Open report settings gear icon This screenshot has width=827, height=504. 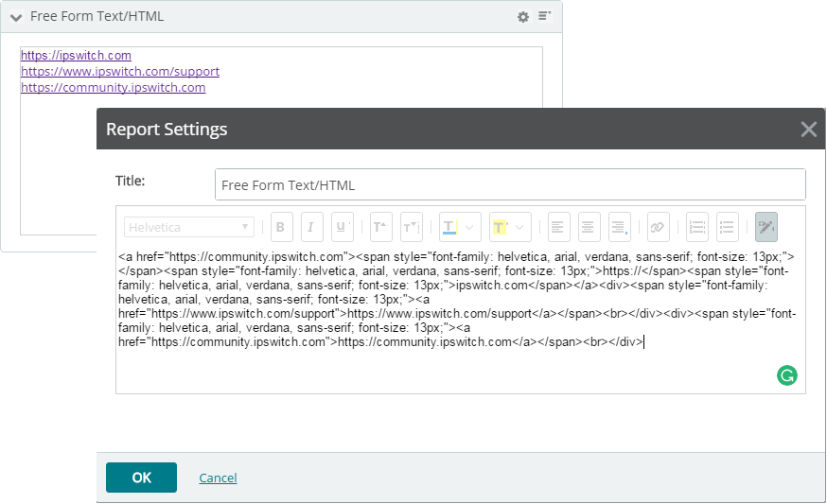(522, 17)
